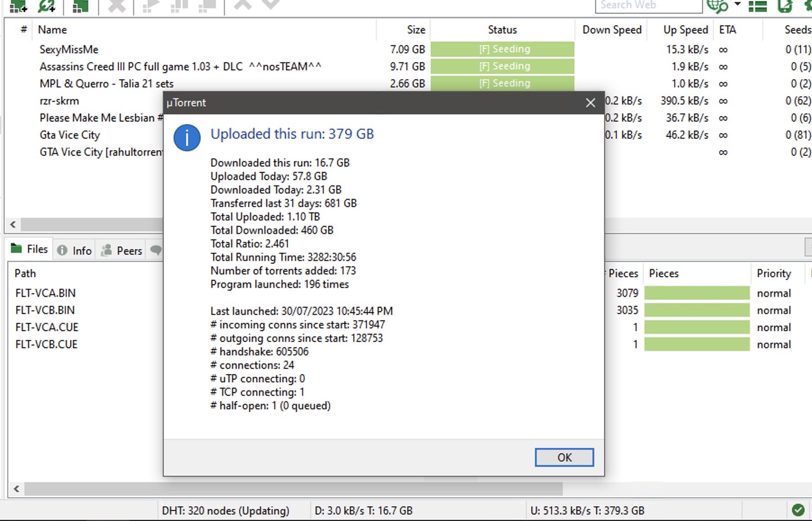
Task: Select file FLT-VCB.BIN
Action: click(45, 310)
